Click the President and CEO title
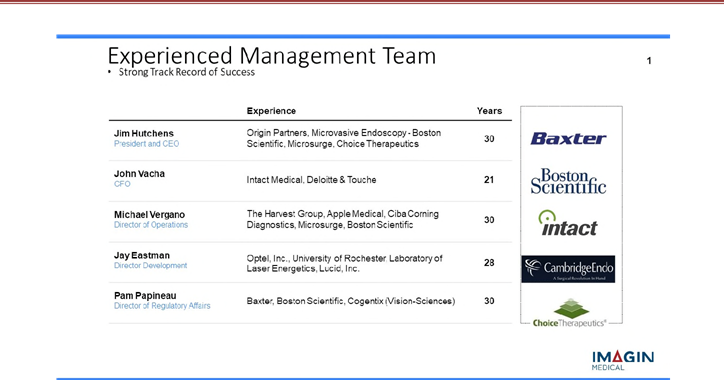The width and height of the screenshot is (724, 380). tap(146, 144)
